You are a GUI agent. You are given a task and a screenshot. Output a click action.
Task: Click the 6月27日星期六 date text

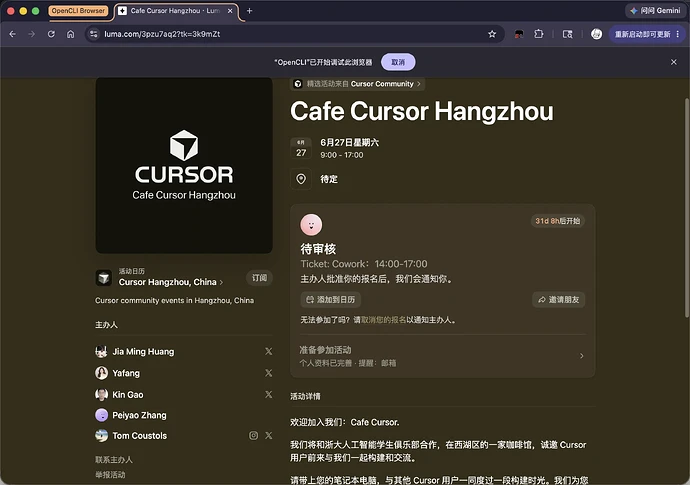349,142
